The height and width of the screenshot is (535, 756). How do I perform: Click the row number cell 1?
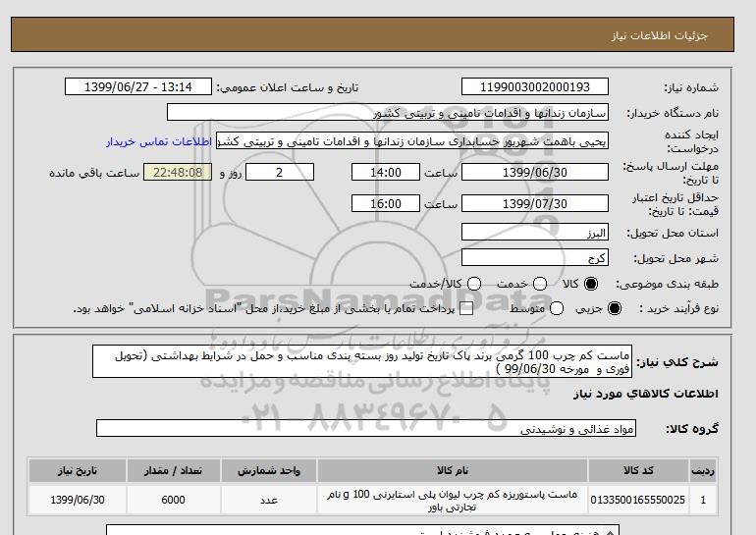703,501
